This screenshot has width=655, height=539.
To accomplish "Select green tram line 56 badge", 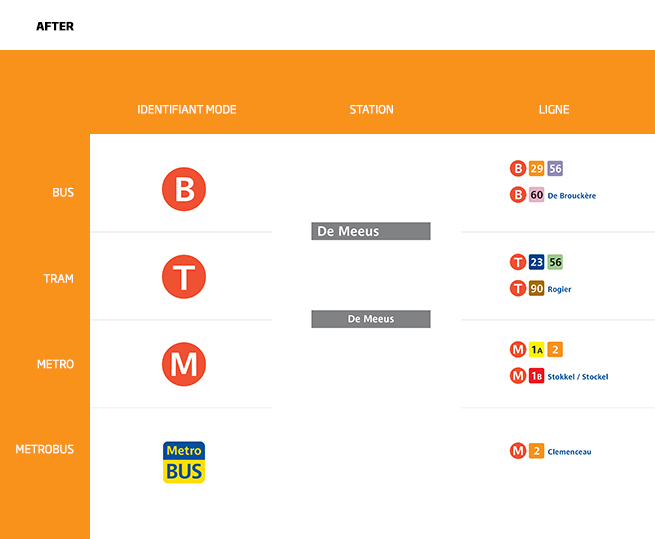I will tap(555, 262).
